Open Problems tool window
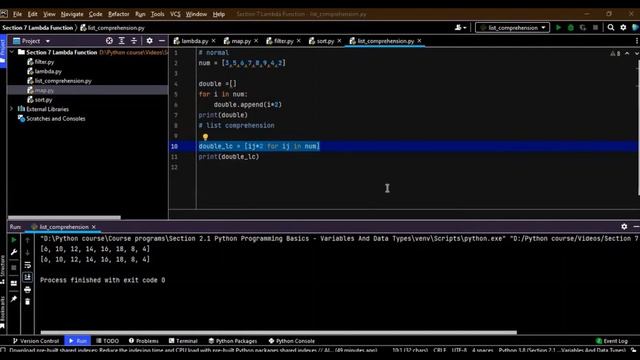This screenshot has width=640, height=360. click(x=143, y=341)
